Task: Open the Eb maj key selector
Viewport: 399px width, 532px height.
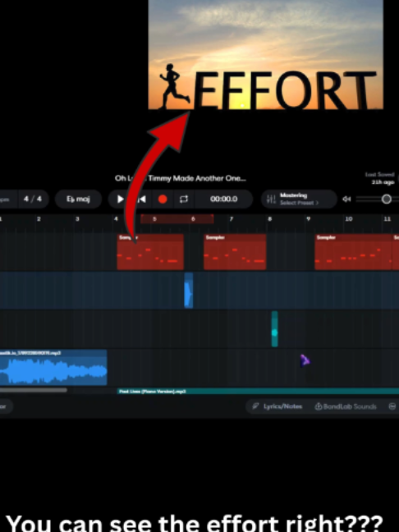Action: coord(78,199)
